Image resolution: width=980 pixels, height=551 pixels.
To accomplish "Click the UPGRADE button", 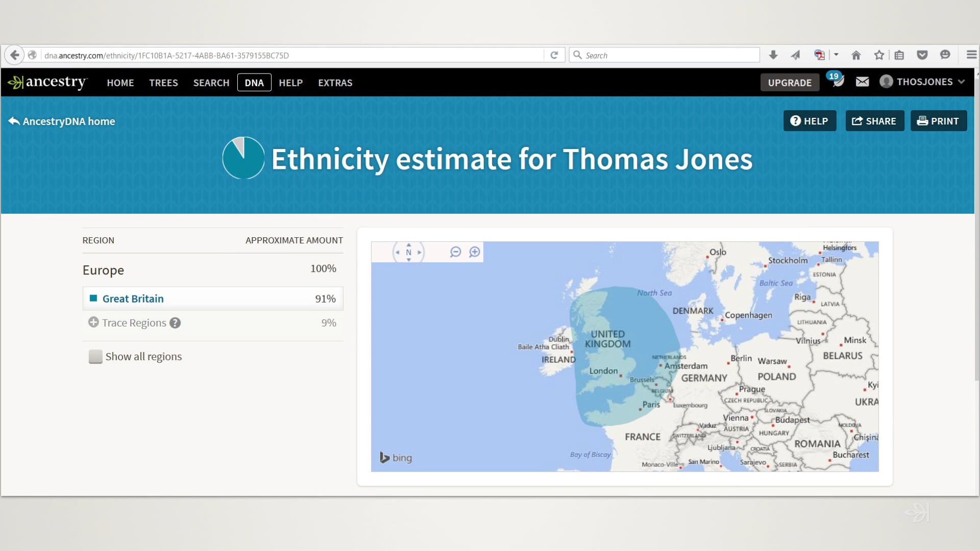I will (x=790, y=82).
